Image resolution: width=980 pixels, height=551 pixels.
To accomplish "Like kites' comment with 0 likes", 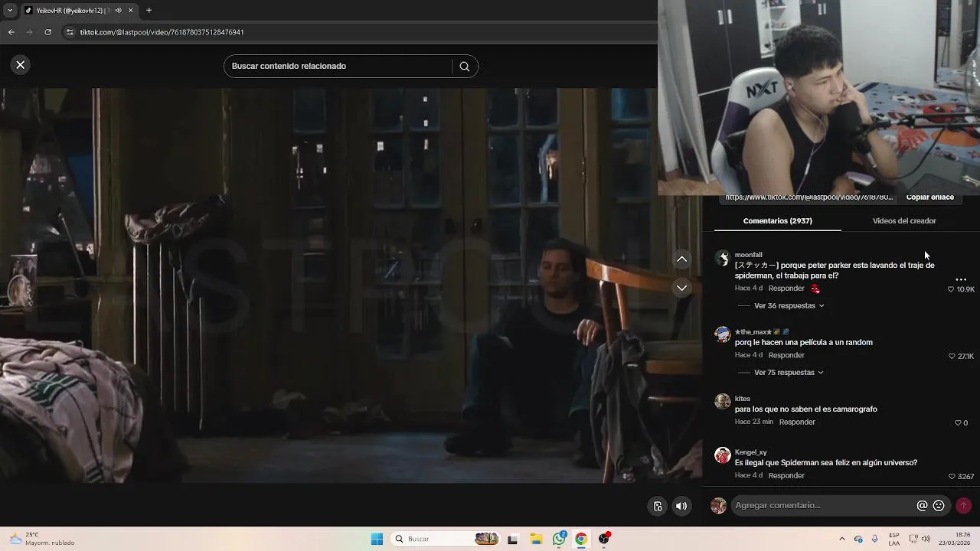I will tap(958, 423).
